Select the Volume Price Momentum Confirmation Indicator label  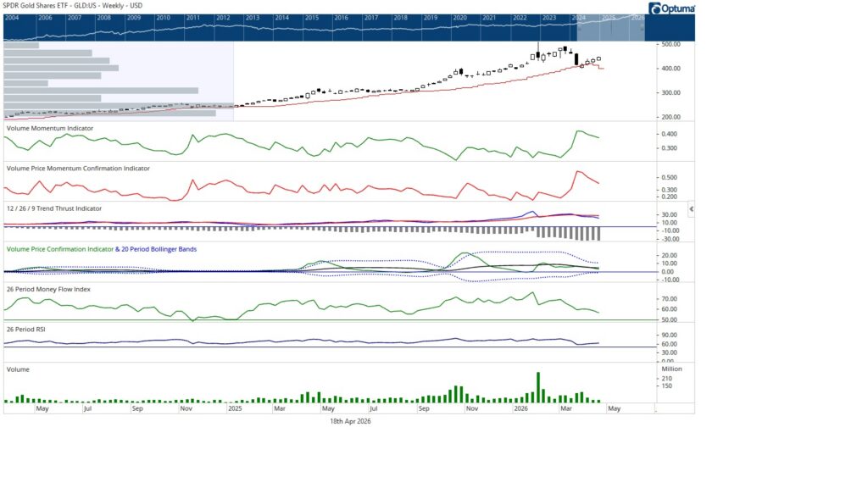click(78, 168)
